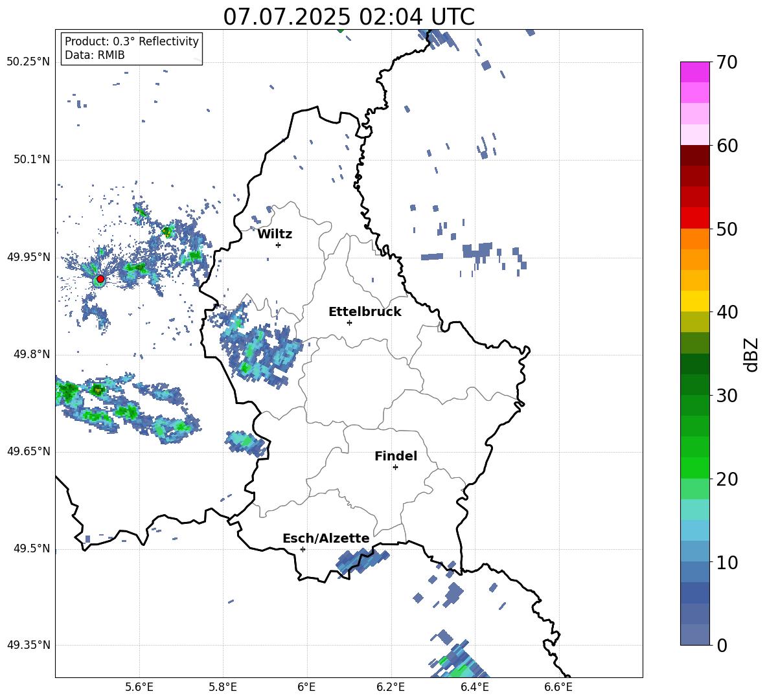Click the colorbar tick label 60
Image resolution: width=767 pixels, height=700 pixels.
727,146
